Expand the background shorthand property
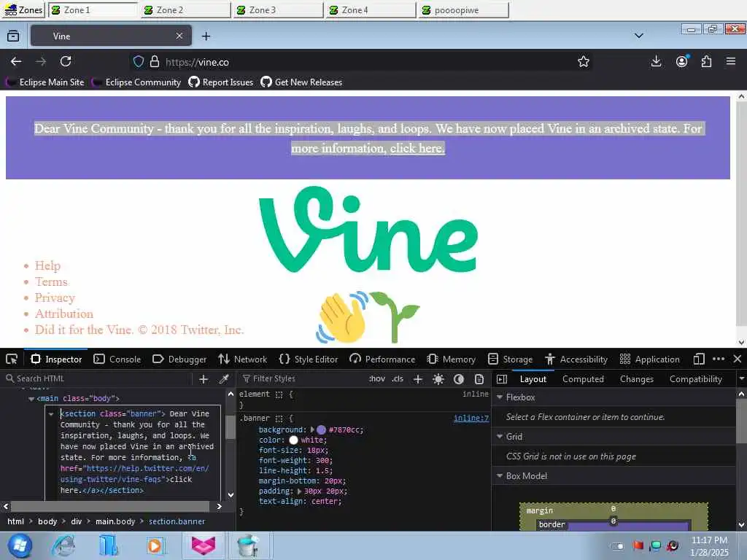This screenshot has height=560, width=747. (312, 429)
